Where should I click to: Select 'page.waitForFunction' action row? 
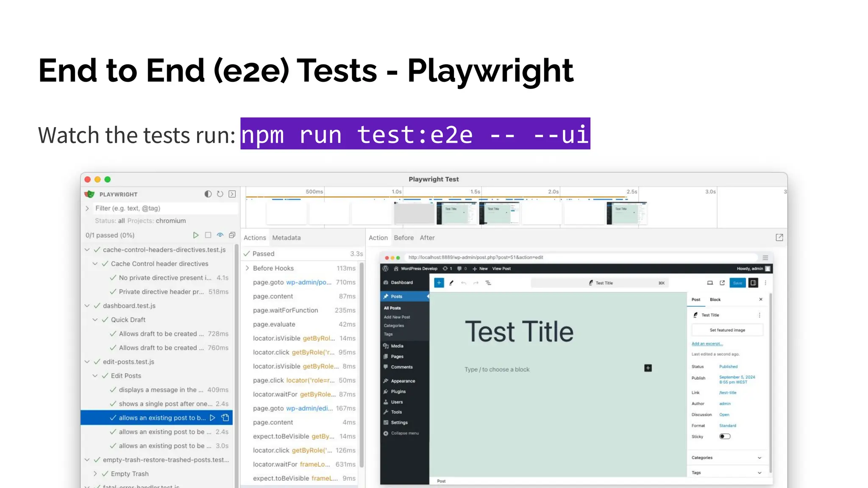coord(303,310)
